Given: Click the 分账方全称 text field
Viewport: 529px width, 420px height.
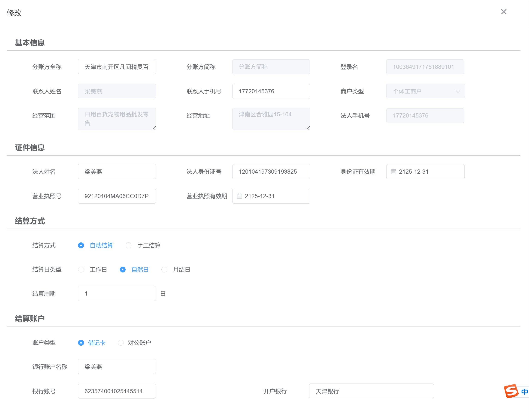Looking at the screenshot, I should pyautogui.click(x=117, y=67).
